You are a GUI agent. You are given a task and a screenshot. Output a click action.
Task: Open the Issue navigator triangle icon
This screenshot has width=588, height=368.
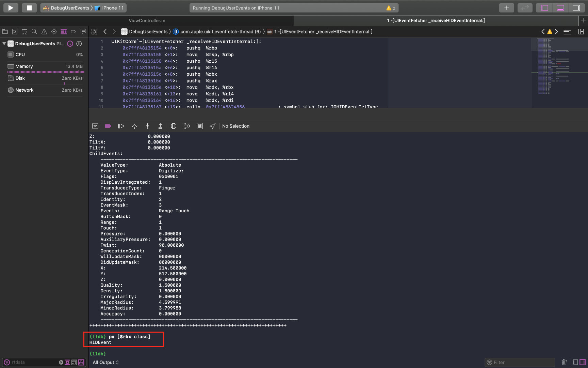pos(44,32)
